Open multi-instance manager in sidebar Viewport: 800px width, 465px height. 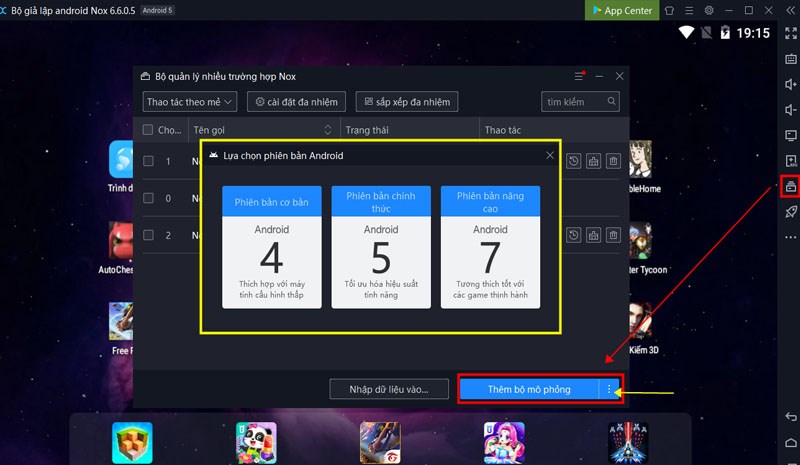click(791, 186)
